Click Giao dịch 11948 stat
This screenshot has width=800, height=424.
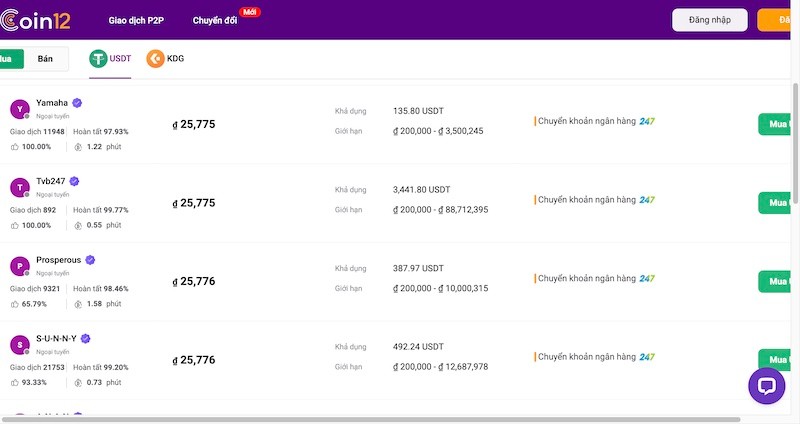37,132
